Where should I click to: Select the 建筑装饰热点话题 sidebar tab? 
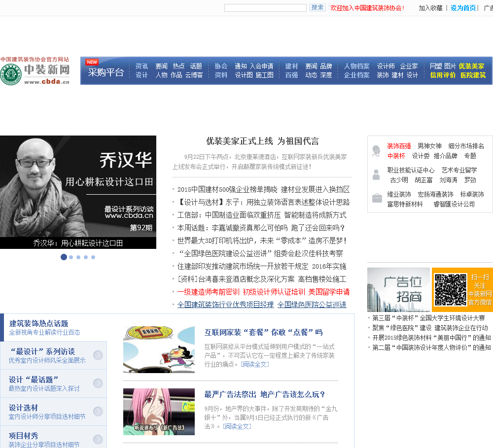(x=53, y=327)
